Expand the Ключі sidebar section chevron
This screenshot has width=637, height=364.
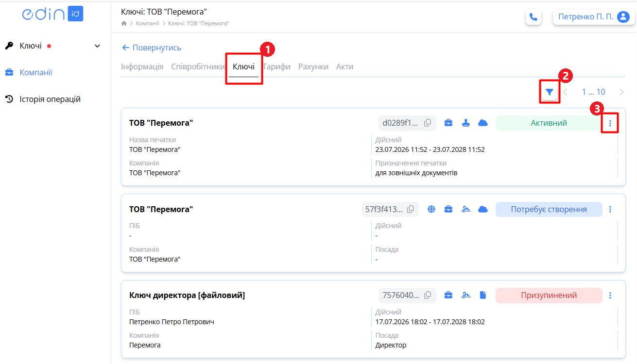pos(97,46)
